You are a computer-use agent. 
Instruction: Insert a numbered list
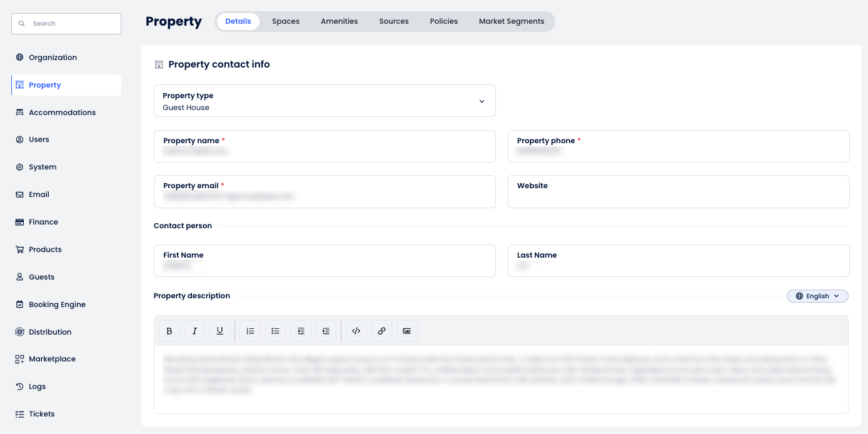[x=250, y=331]
